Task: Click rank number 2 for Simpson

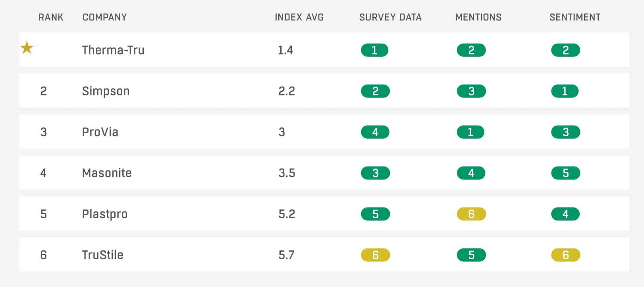Action: [44, 91]
